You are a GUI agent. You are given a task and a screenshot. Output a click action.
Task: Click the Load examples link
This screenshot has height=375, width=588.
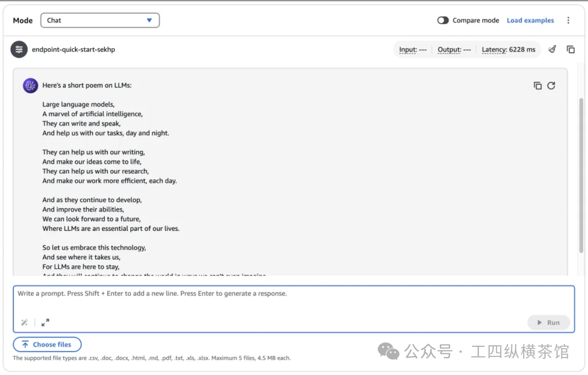[530, 20]
